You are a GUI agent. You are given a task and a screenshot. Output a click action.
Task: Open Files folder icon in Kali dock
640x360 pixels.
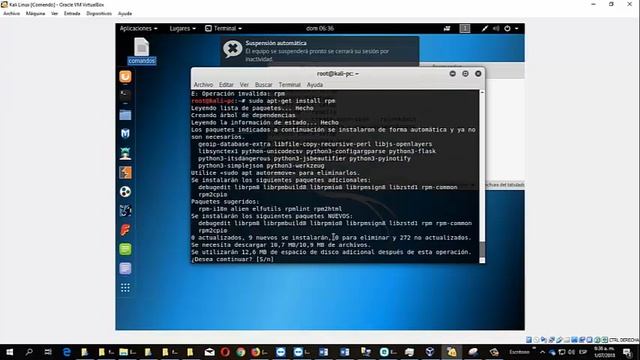coord(125,115)
